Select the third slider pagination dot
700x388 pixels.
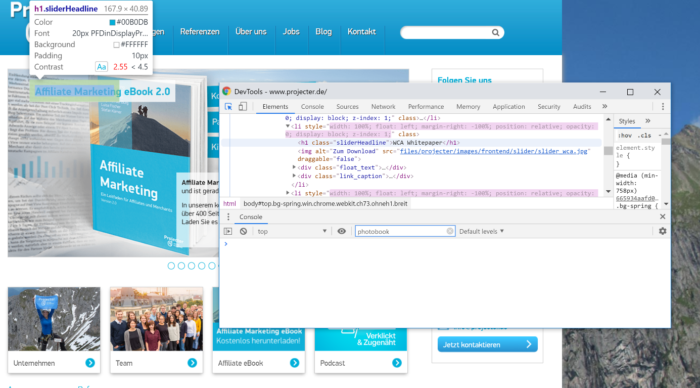192,266
